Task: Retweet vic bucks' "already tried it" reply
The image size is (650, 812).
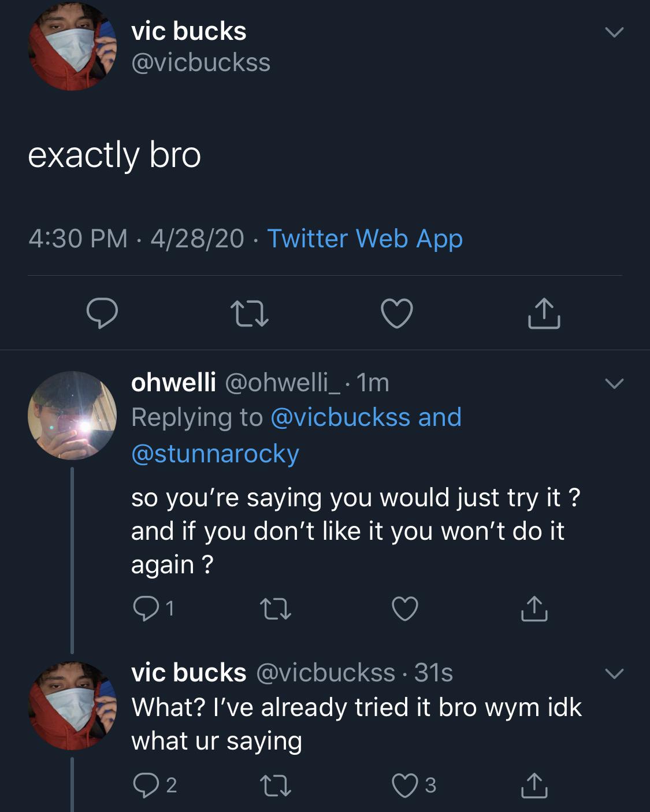Action: click(275, 785)
